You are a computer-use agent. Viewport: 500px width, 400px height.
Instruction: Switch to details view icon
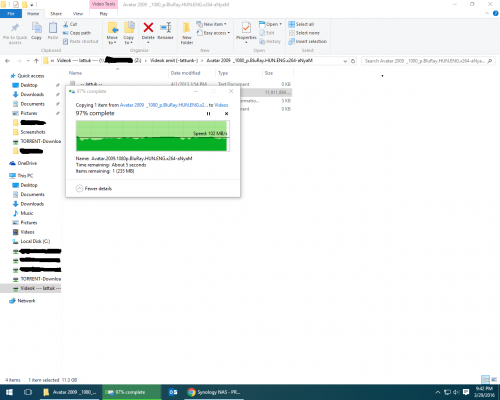click(x=486, y=380)
